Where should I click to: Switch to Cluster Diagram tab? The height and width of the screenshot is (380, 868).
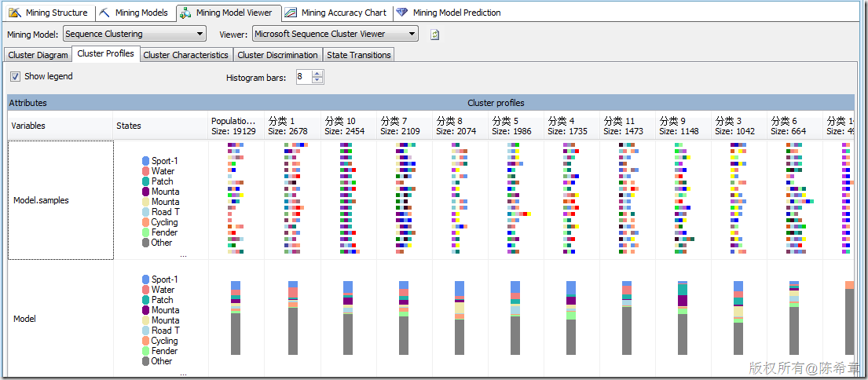click(38, 55)
